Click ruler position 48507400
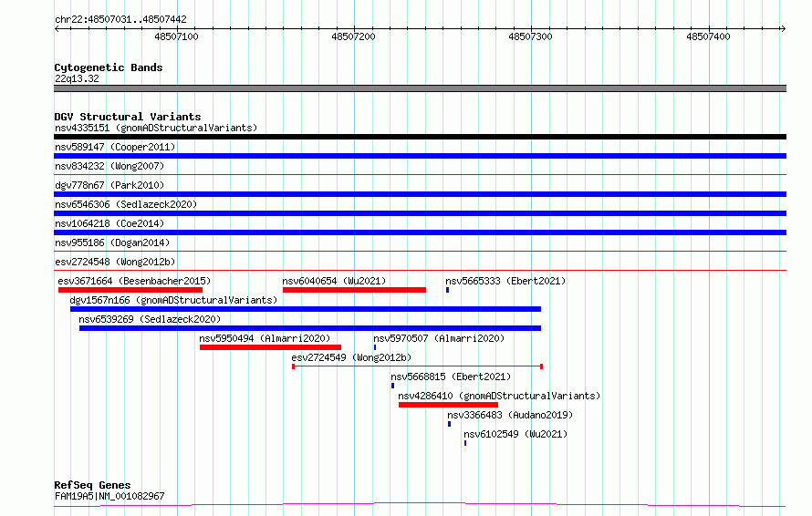This screenshot has width=812, height=516. coord(708,36)
